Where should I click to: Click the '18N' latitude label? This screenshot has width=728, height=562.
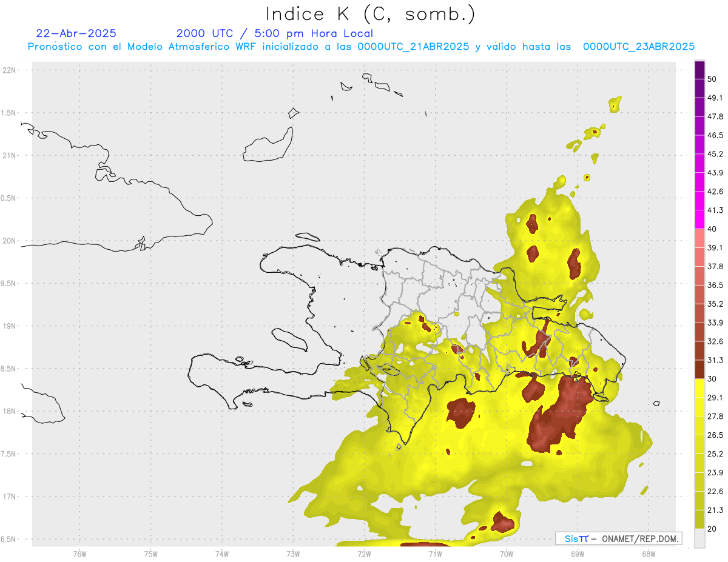[x=9, y=411]
